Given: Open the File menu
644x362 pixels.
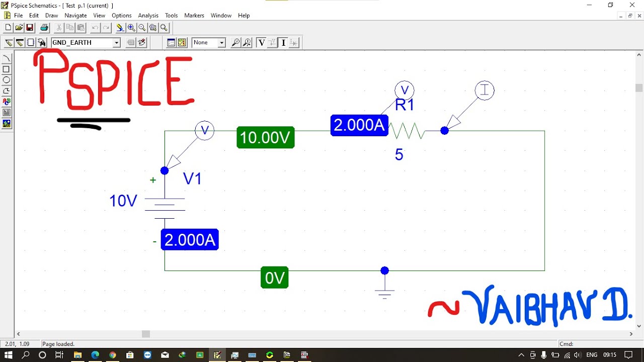Looking at the screenshot, I should (19, 16).
